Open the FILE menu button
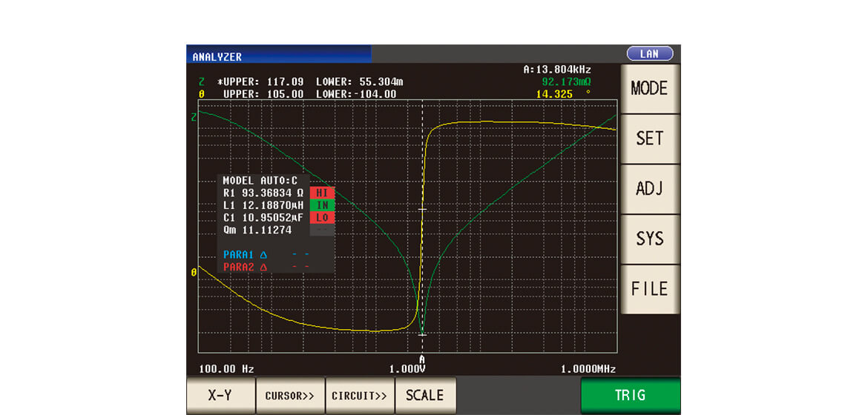 (649, 289)
